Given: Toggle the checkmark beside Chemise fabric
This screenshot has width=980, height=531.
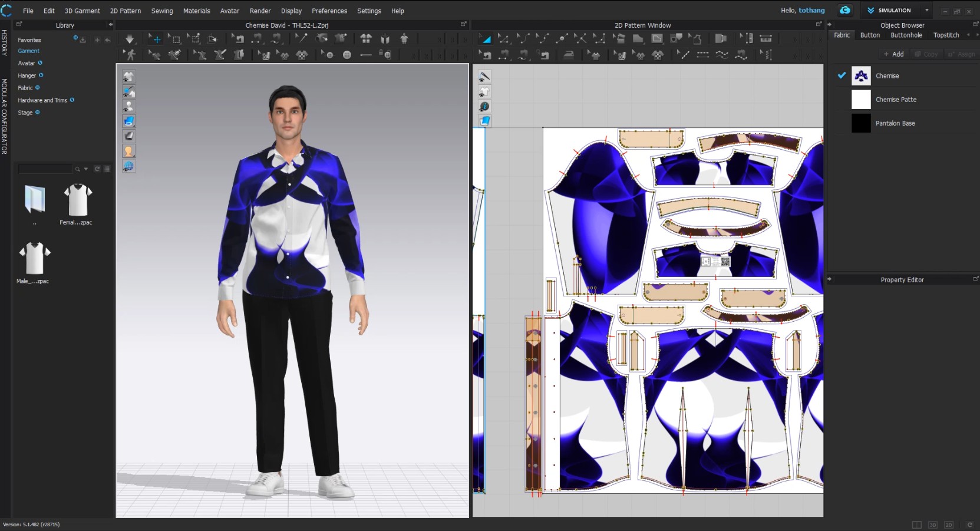Looking at the screenshot, I should point(842,75).
